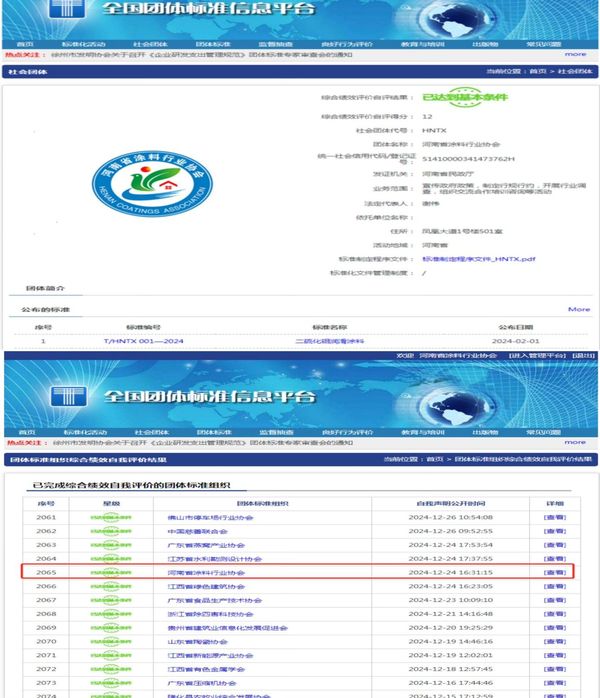Open standard number T/HNTX 001—2024 link
Image resolution: width=600 pixels, height=698 pixels.
coord(144,341)
